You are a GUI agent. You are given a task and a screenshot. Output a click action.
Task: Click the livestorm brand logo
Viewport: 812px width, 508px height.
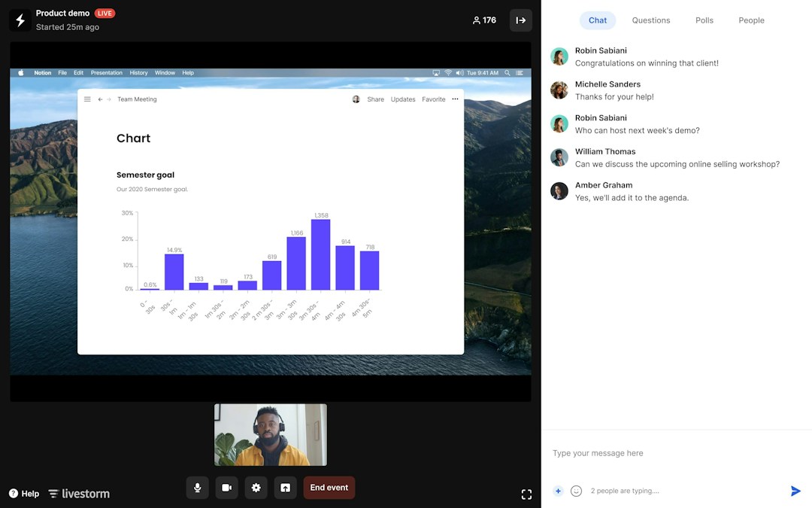(x=79, y=494)
